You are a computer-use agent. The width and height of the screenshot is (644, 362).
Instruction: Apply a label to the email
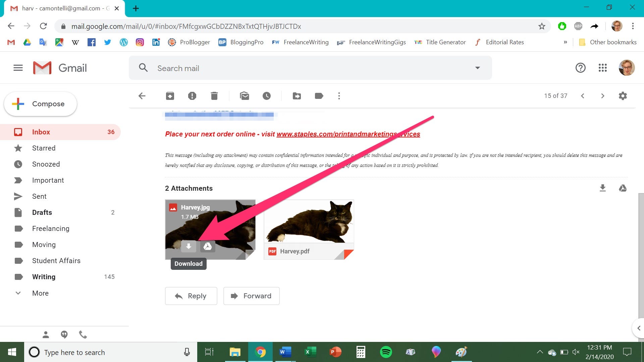click(x=319, y=96)
